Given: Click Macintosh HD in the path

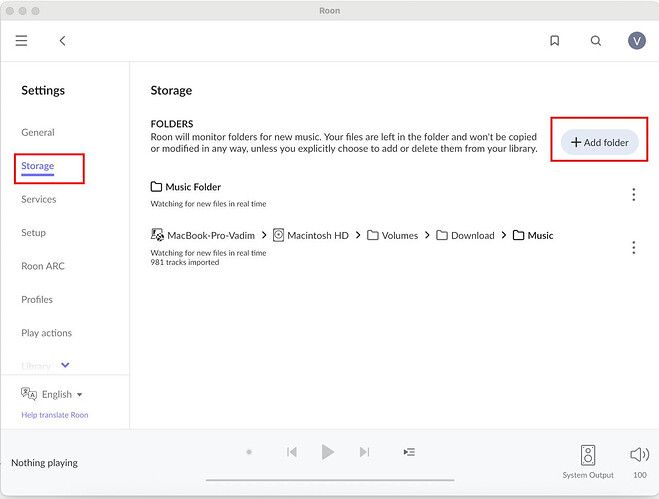Looking at the screenshot, I should 318,235.
